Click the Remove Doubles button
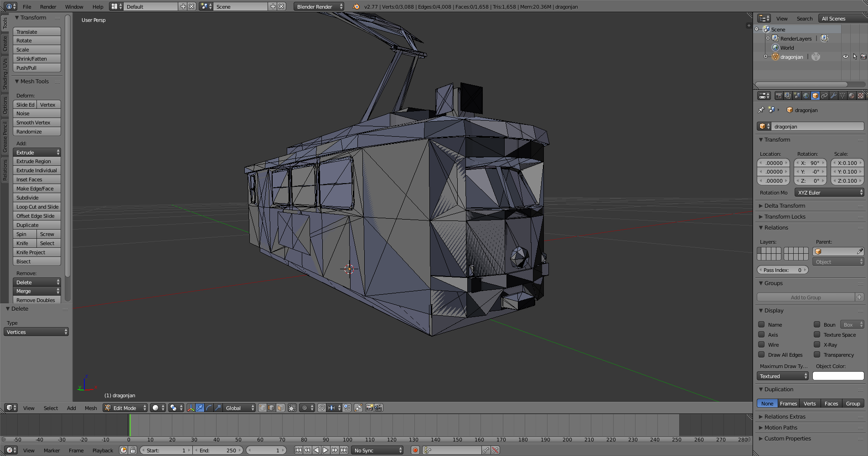The width and height of the screenshot is (868, 456). click(x=37, y=300)
